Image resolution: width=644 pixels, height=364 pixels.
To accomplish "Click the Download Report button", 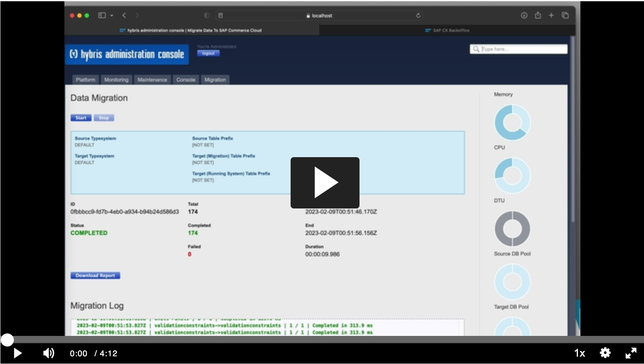I will tap(95, 276).
